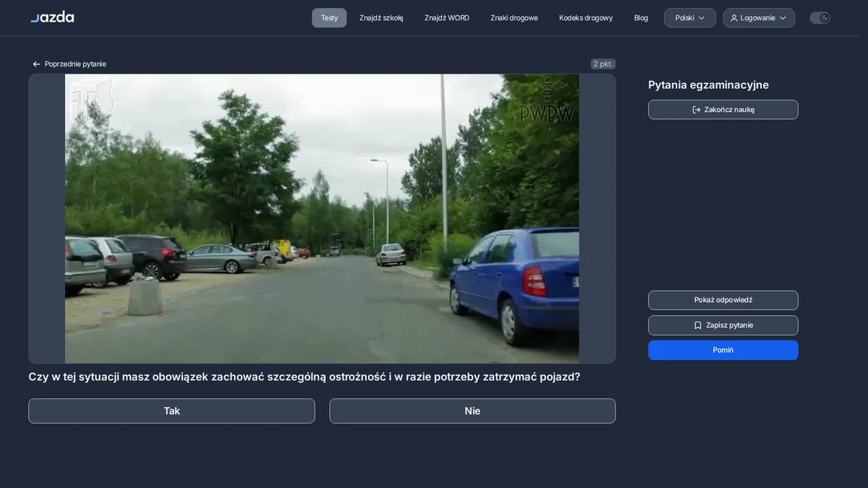Open Znajdź szkołę menu item

(381, 18)
